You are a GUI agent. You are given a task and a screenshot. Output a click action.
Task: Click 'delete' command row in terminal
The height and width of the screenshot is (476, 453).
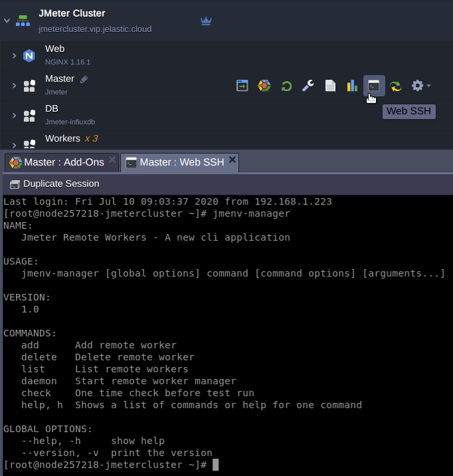point(108,357)
